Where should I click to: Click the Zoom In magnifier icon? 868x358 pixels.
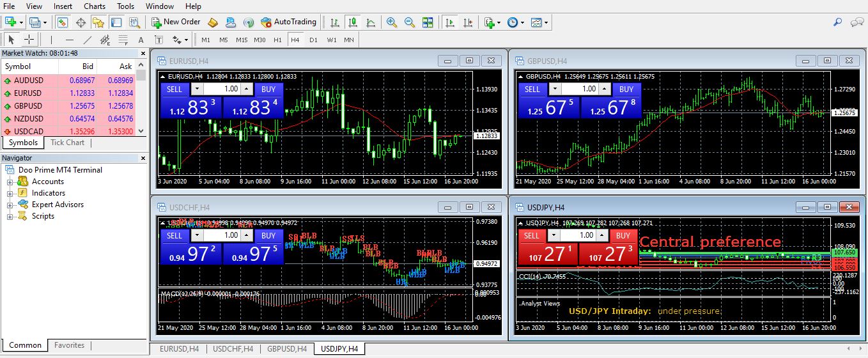coord(392,22)
